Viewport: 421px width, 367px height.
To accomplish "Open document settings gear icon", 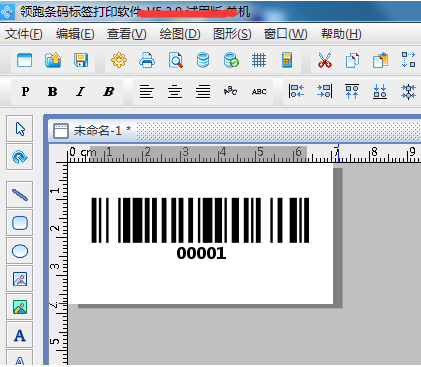I will tap(119, 60).
